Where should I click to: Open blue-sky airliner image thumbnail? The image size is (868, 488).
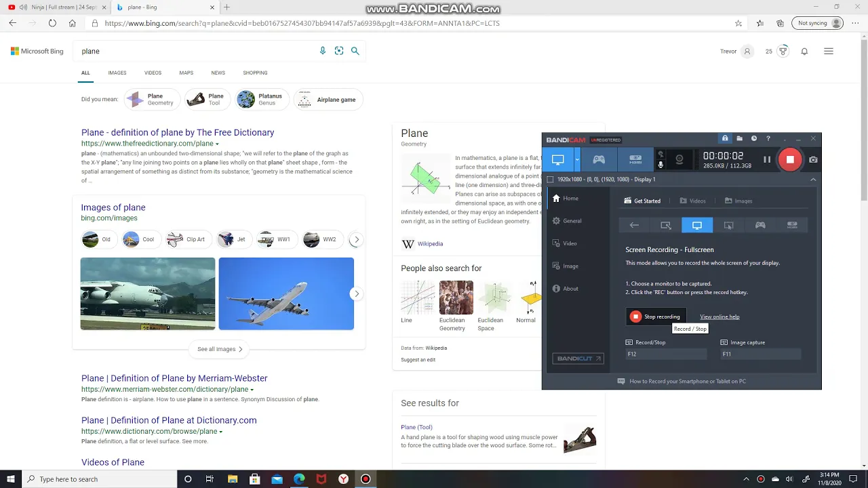tap(286, 293)
